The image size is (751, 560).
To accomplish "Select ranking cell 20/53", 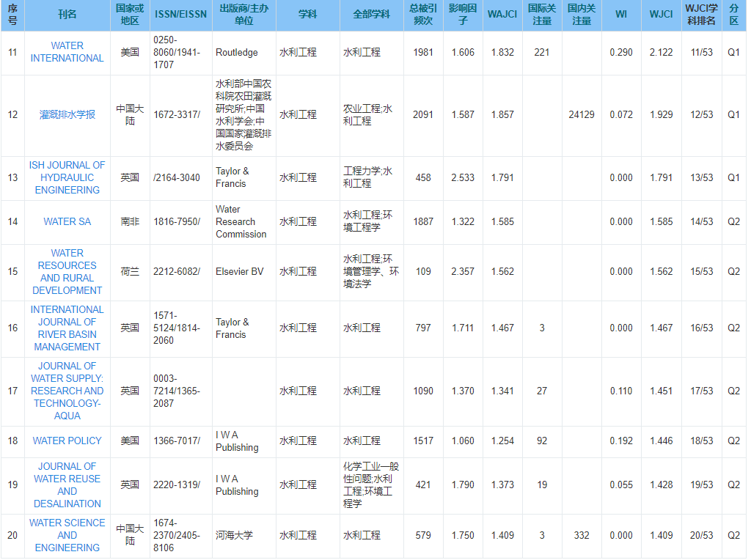I will point(701,535).
